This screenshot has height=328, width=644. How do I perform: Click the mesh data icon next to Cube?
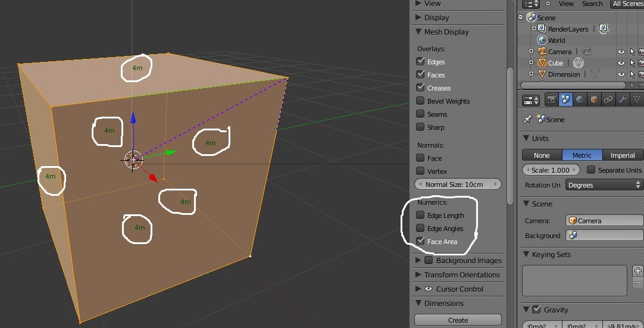point(579,63)
